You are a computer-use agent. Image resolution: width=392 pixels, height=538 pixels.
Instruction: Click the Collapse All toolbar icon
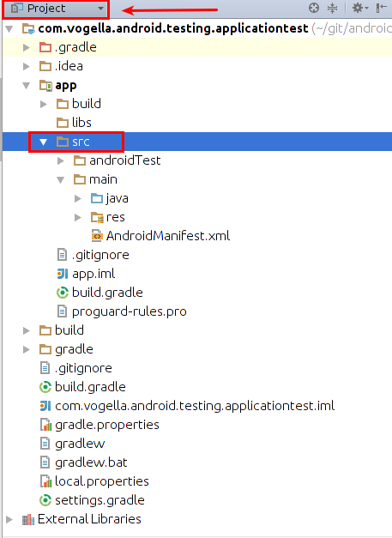[x=332, y=8]
